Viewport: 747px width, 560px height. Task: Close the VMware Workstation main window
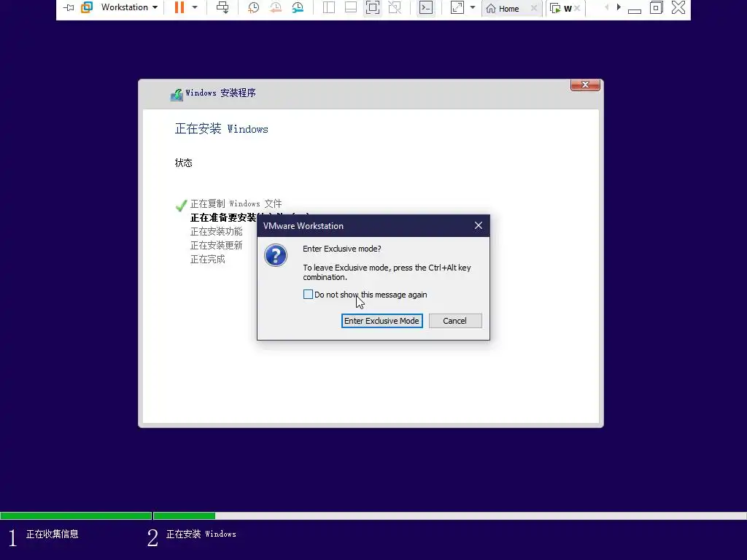[x=678, y=7]
